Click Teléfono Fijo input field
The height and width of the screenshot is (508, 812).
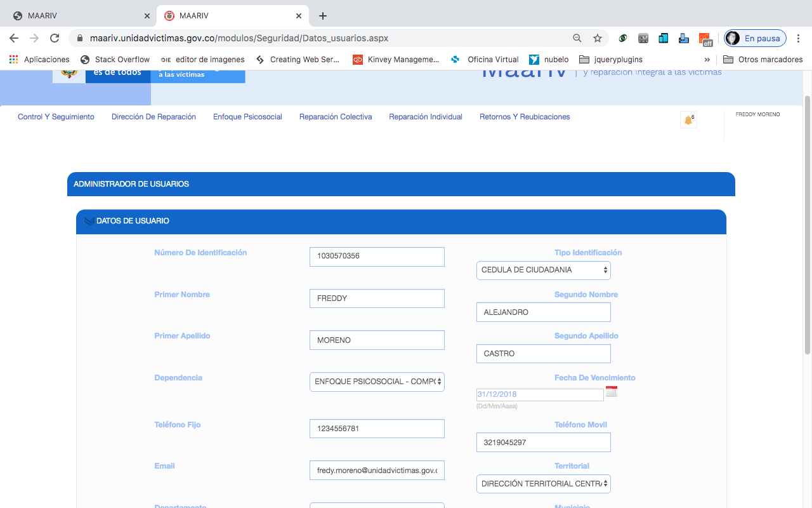point(377,429)
